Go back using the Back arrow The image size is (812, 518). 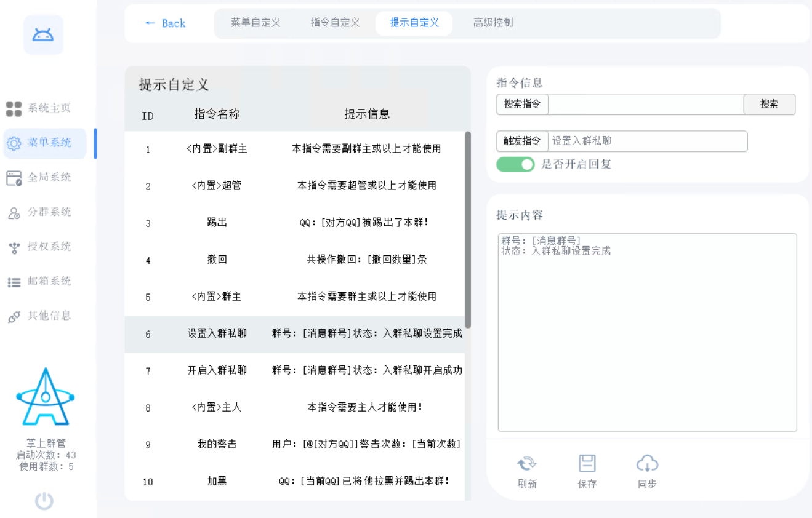165,23
